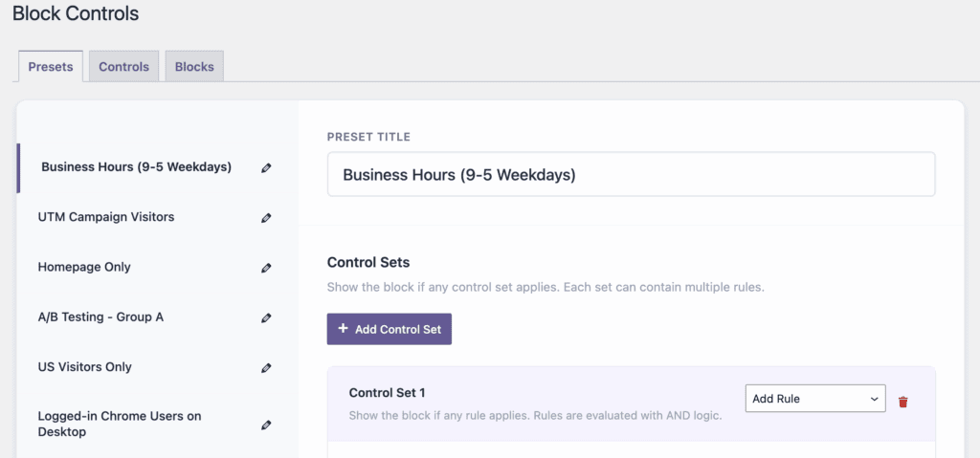The width and height of the screenshot is (980, 458).
Task: Edit the UTM Campaign Visitors preset name
Action: (x=266, y=218)
